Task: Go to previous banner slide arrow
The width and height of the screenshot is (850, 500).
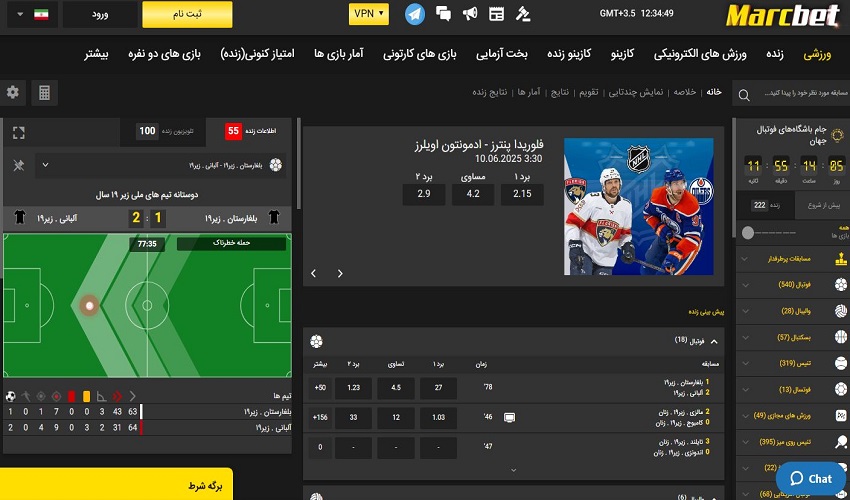Action: click(x=313, y=273)
